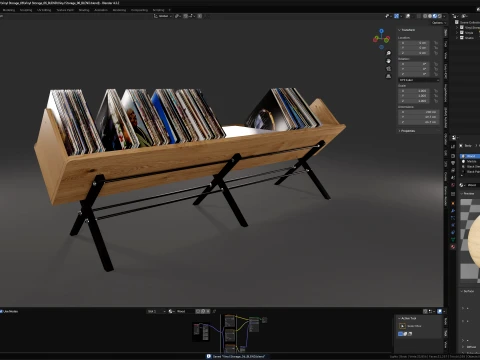Image resolution: width=480 pixels, height=360 pixels.
Task: Toggle X-ray mode in viewport header
Action: (x=419, y=16)
